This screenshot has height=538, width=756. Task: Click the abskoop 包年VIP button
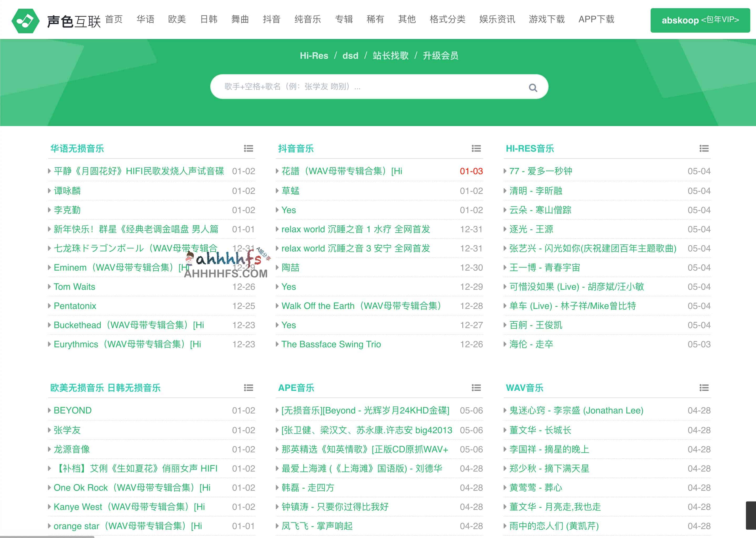[700, 20]
